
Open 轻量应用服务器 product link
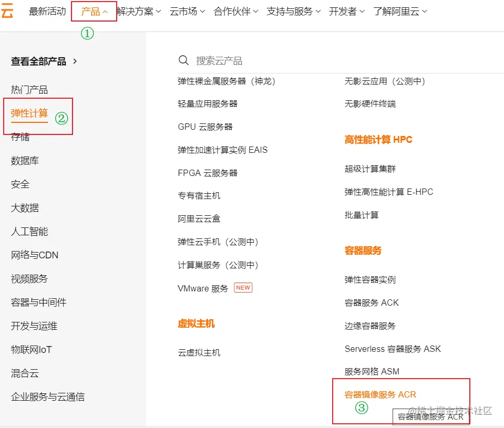coord(207,103)
